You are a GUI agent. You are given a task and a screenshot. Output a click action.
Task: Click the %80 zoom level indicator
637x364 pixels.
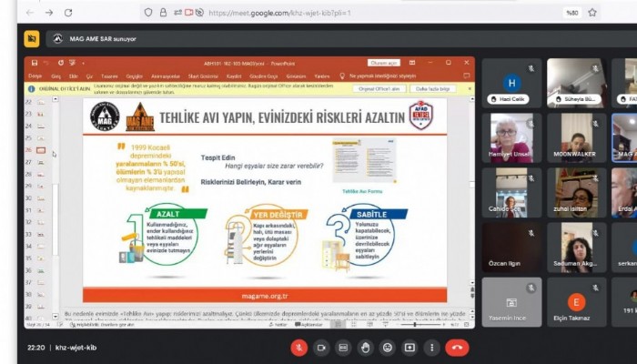click(572, 13)
